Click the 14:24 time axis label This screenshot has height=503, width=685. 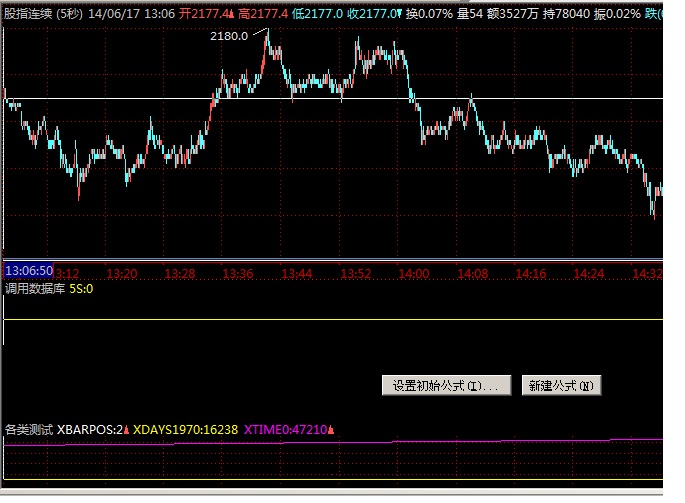pos(589,273)
